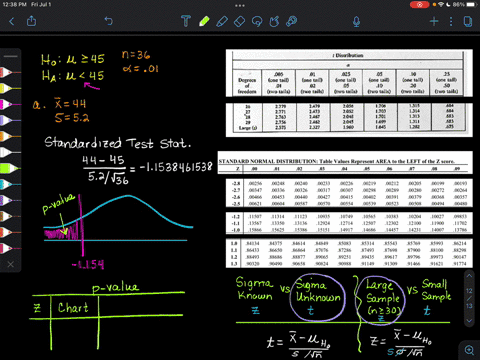Open the zoom magnifier tool
The image size is (480, 360).
tap(469, 350)
